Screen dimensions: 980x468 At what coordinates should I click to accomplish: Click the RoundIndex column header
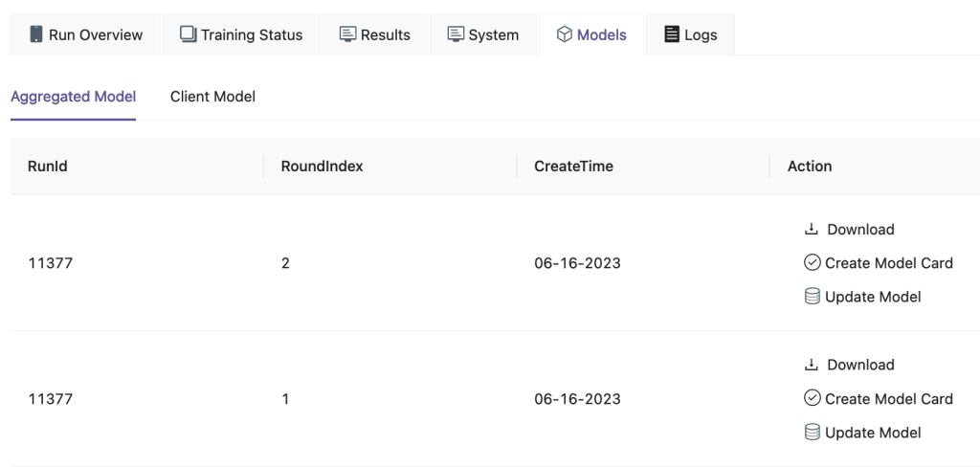pos(323,167)
